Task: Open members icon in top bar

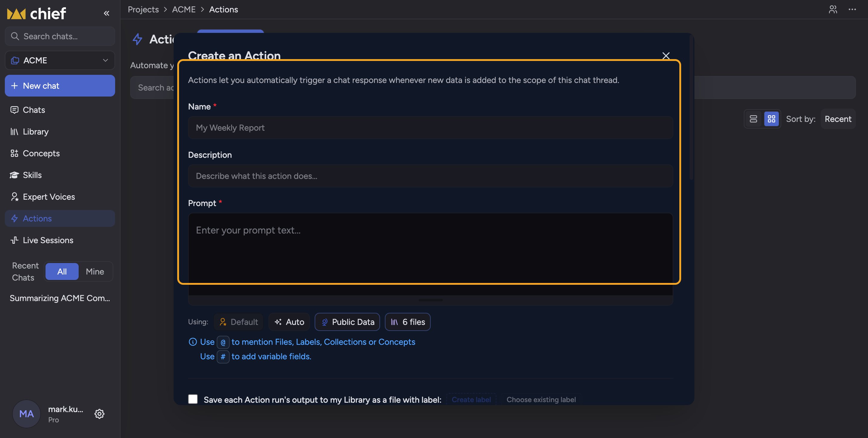Action: [x=833, y=9]
